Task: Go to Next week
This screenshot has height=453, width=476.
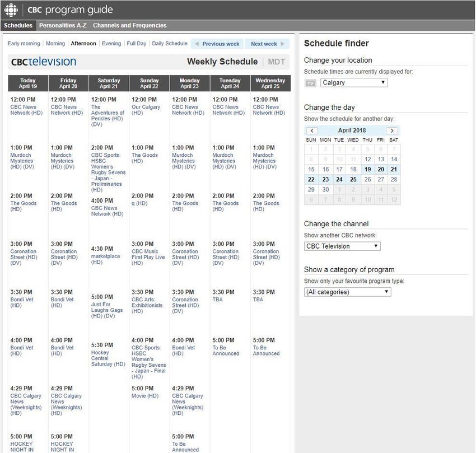Action: 267,44
